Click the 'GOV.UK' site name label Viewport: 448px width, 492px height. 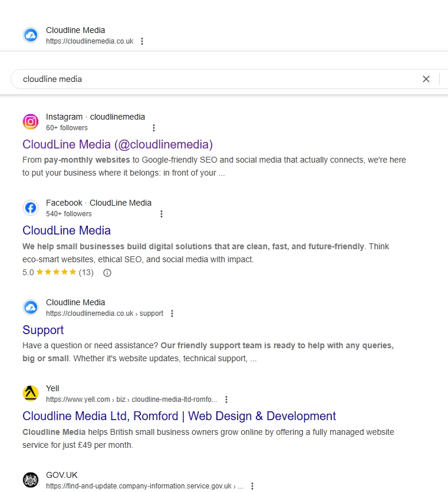(61, 476)
